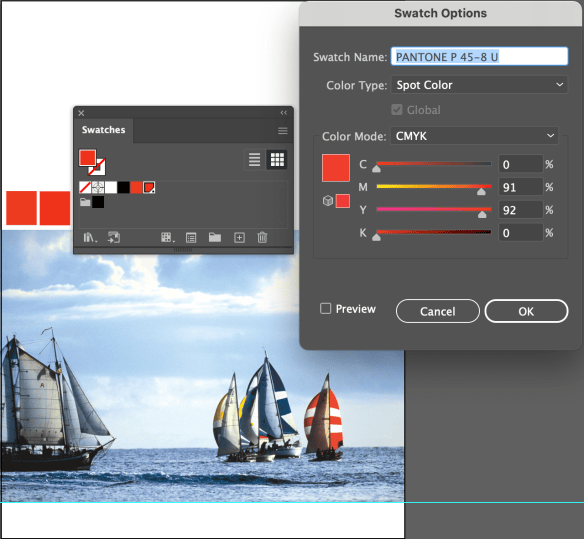Click the Magenta value field showing 91

click(x=521, y=187)
